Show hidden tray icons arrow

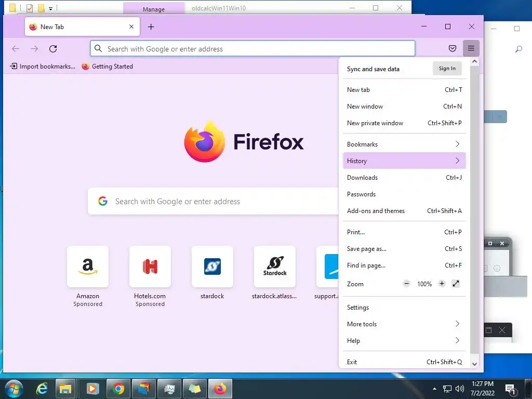click(434, 389)
